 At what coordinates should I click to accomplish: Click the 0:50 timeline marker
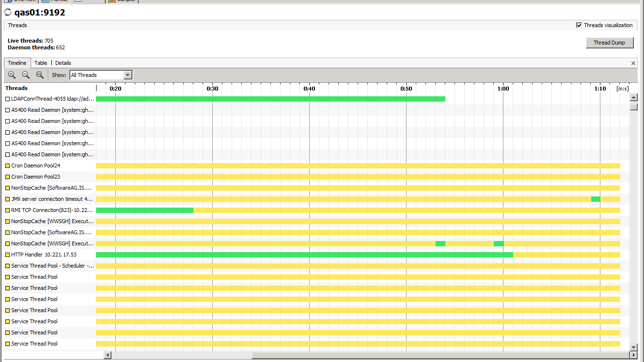[406, 89]
